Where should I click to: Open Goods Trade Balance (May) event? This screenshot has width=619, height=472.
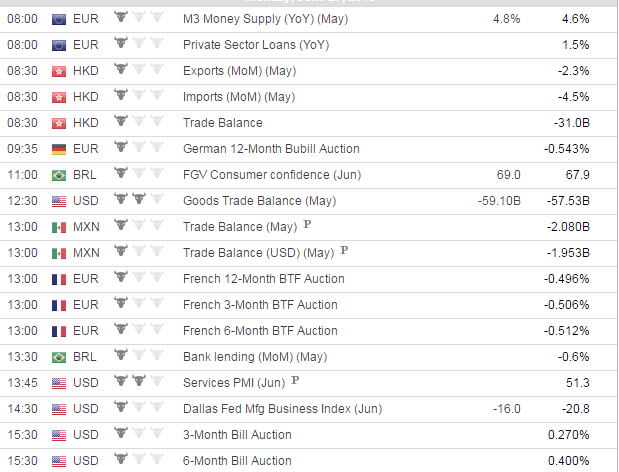(259, 201)
